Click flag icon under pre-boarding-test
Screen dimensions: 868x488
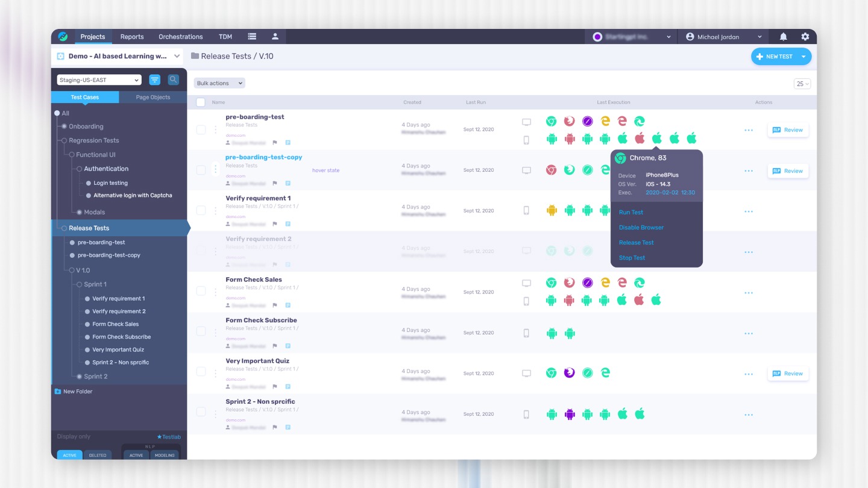(275, 143)
